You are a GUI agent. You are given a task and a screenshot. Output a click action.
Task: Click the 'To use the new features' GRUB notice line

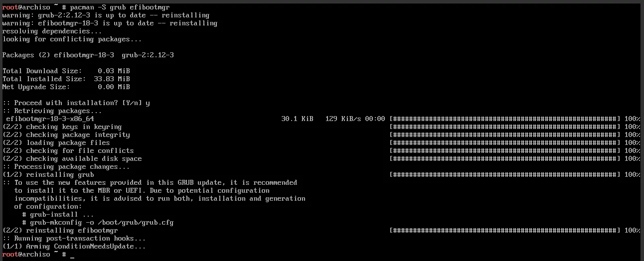pyautogui.click(x=150, y=183)
